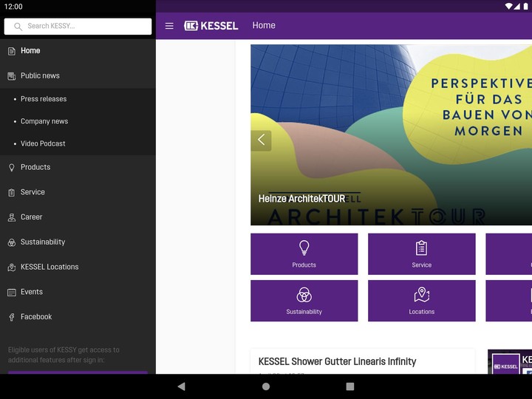Viewport: 532px width, 399px height.
Task: Open Events in sidebar
Action: [78, 292]
